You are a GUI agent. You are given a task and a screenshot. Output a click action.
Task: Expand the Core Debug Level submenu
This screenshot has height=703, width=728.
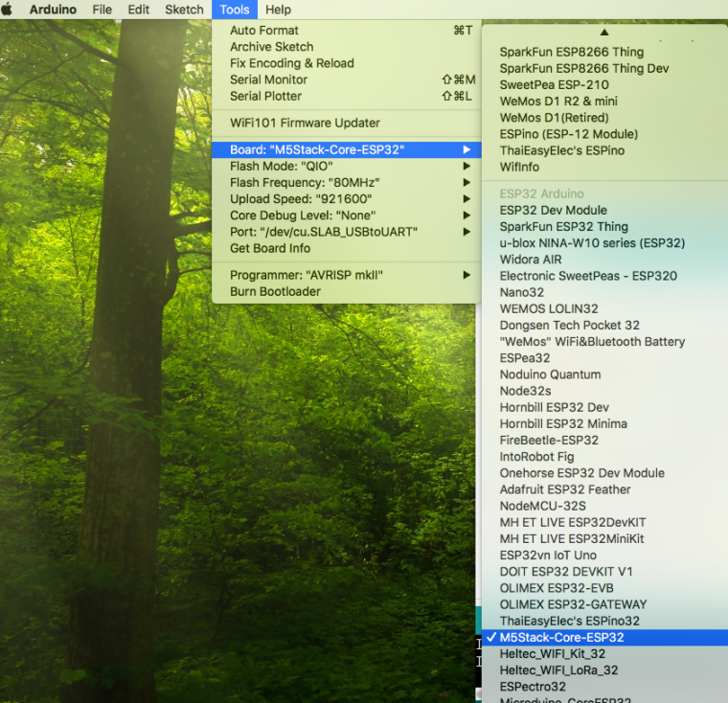coord(347,215)
